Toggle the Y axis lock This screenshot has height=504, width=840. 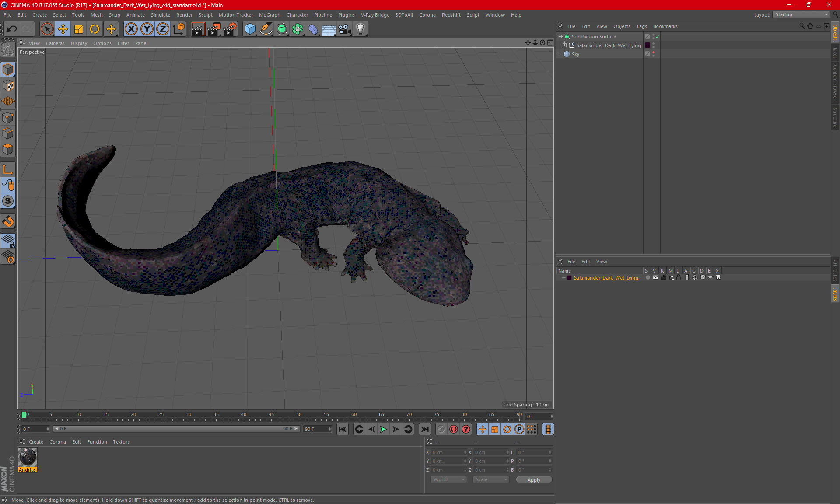pos(147,29)
